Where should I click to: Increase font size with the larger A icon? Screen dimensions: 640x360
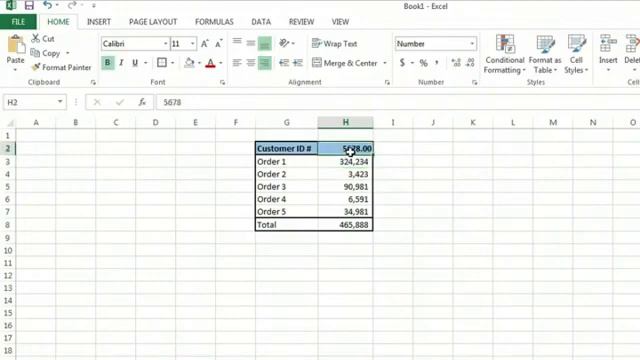(x=205, y=44)
